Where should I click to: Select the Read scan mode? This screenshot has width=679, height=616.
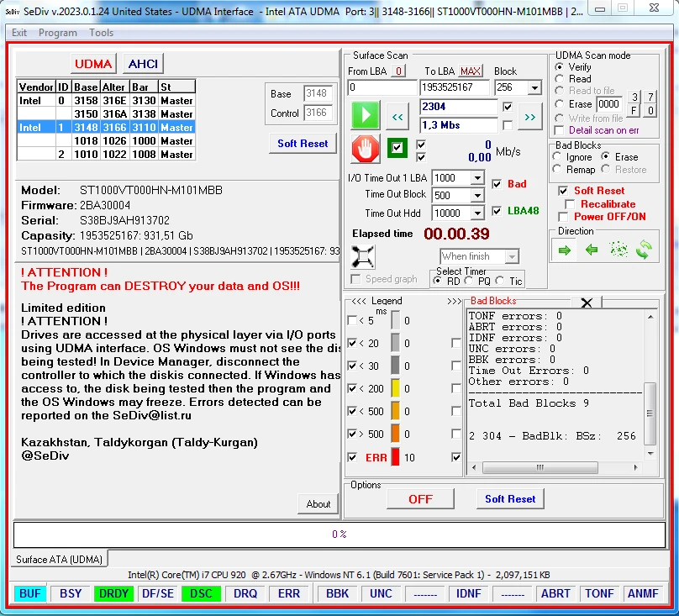(560, 79)
